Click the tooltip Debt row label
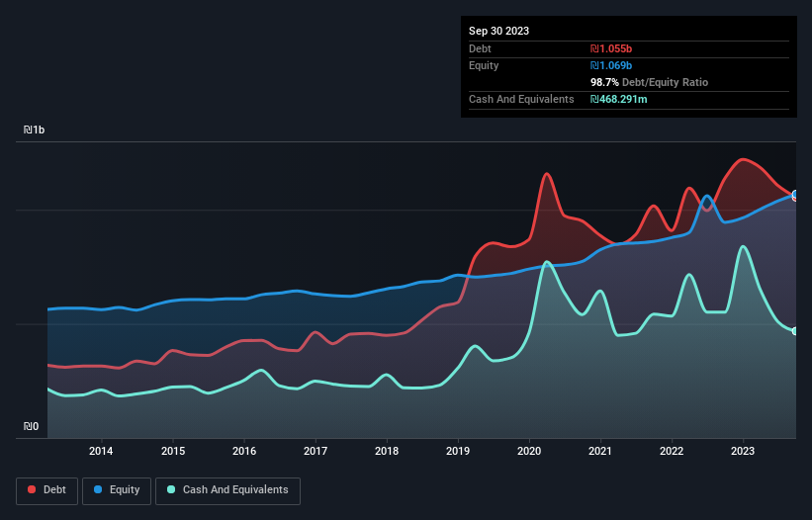 coord(480,48)
